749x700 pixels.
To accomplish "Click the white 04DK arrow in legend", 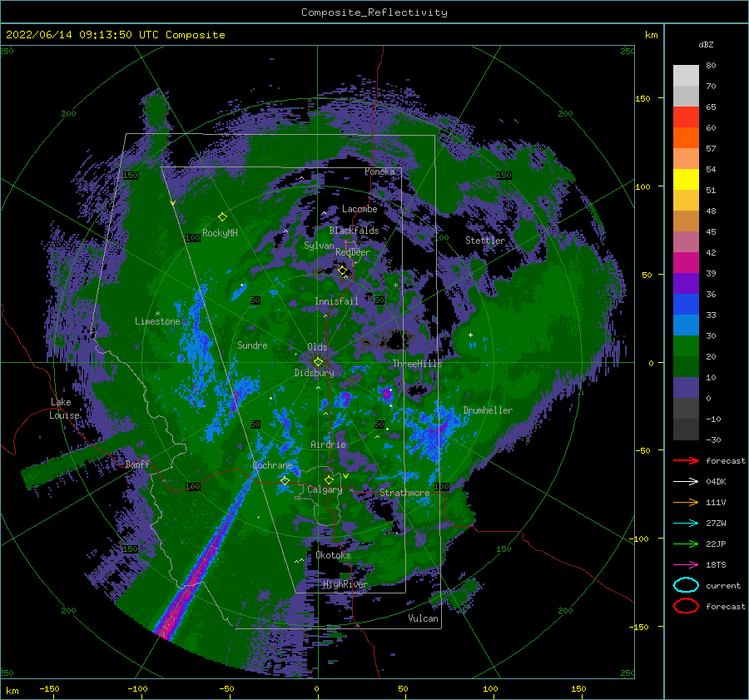I will click(686, 482).
